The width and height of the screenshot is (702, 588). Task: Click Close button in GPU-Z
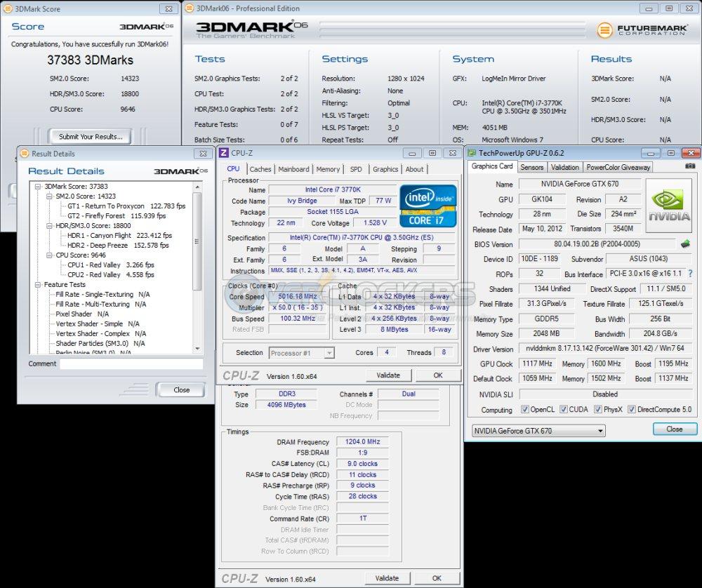[675, 429]
